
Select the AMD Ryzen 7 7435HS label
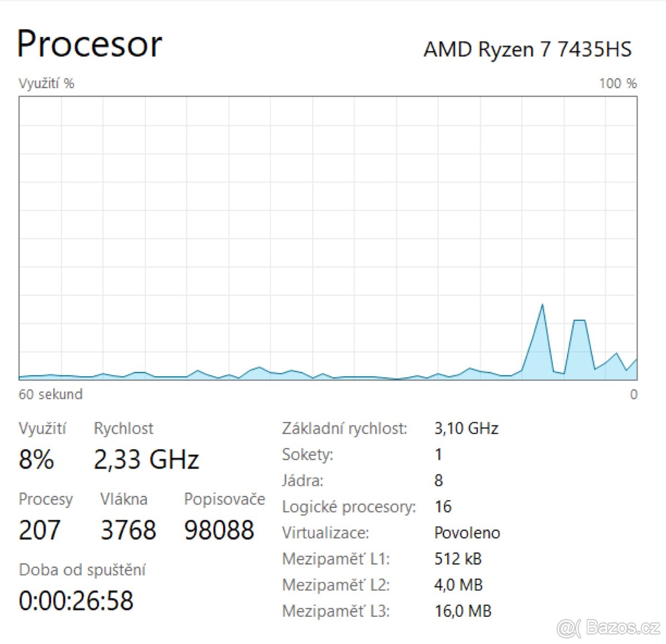[x=527, y=50]
